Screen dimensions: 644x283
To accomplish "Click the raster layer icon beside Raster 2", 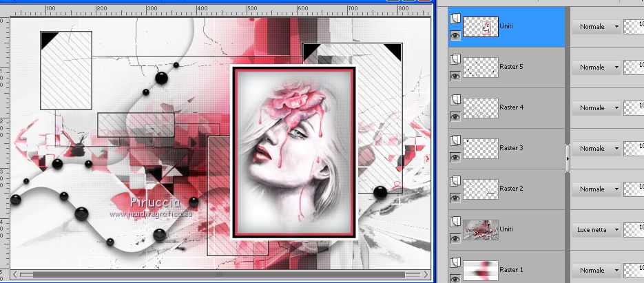I will (x=455, y=182).
